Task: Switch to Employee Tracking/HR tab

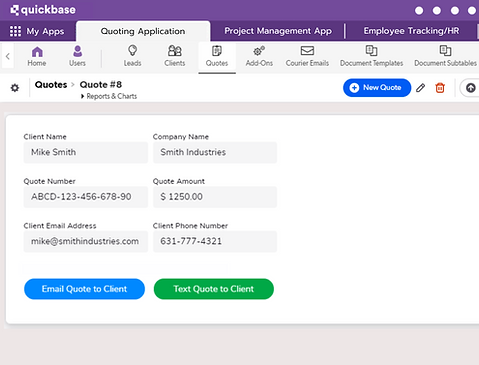Action: [411, 31]
